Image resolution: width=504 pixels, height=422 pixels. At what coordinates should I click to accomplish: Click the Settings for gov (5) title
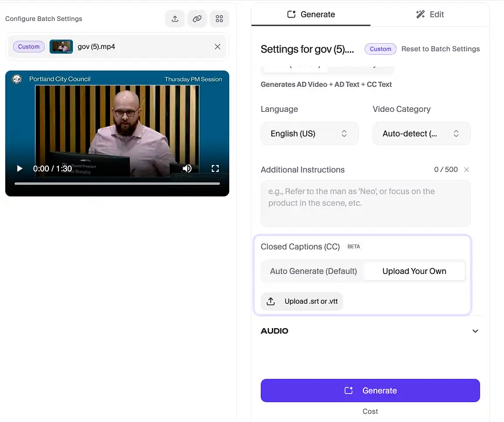307,49
